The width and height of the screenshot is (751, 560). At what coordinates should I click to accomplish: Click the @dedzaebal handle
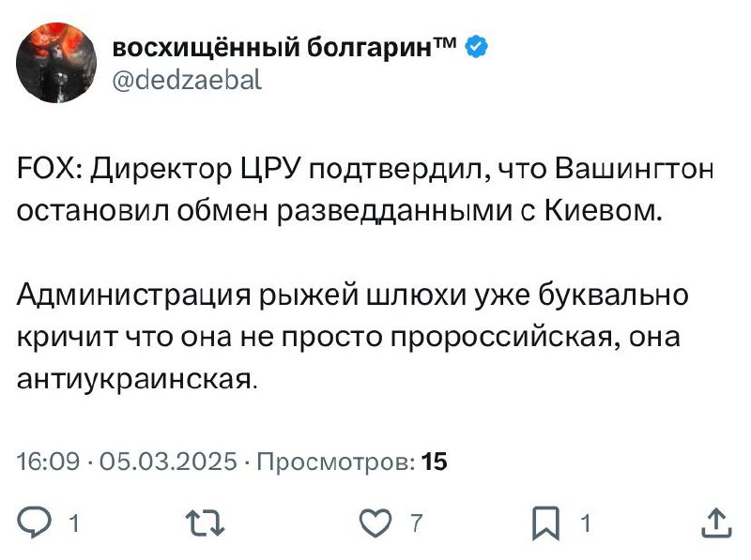point(187,81)
